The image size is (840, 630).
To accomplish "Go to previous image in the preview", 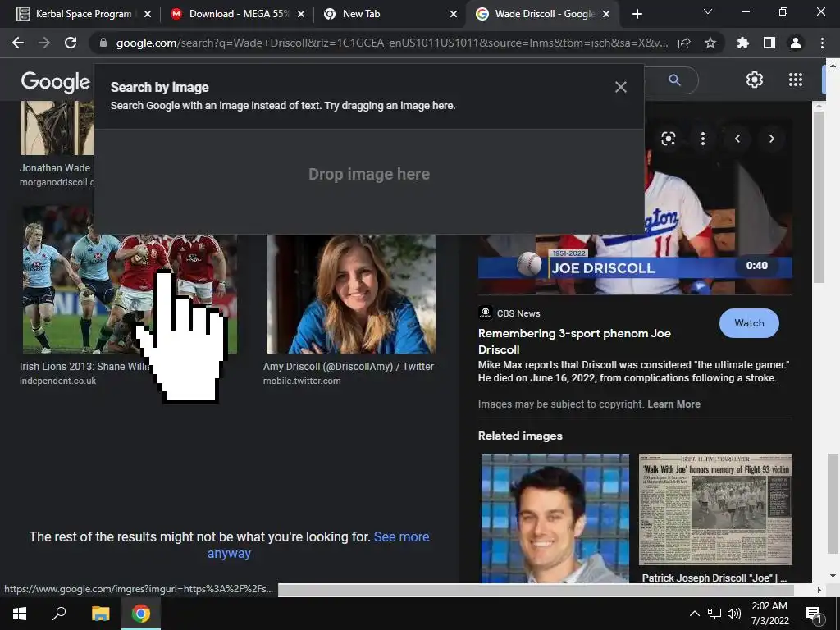I will click(737, 139).
